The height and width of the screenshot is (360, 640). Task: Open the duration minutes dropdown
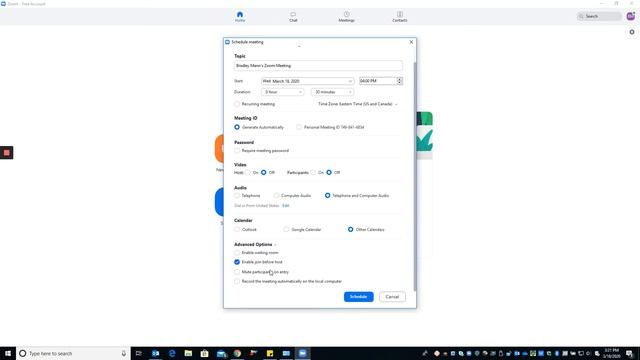click(x=332, y=92)
